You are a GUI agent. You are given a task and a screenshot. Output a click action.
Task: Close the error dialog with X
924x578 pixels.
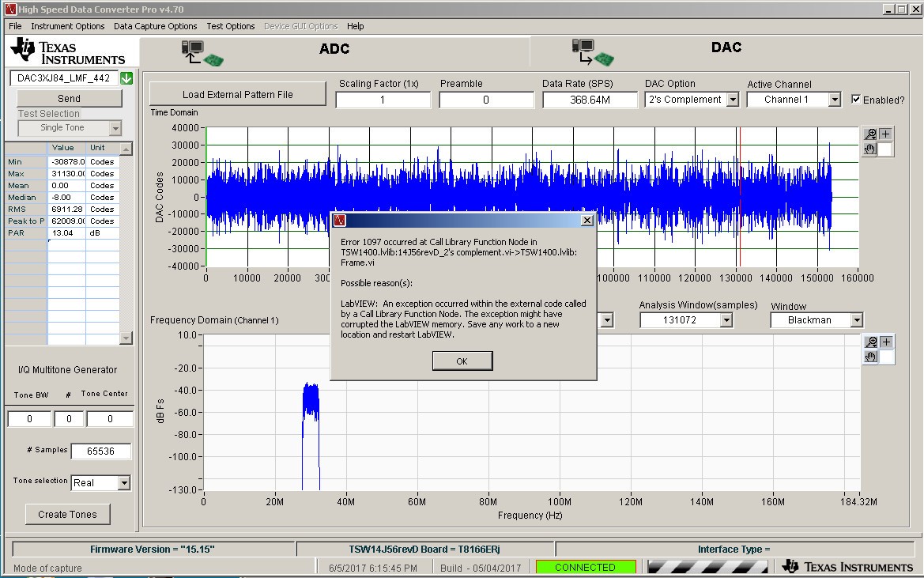[586, 220]
